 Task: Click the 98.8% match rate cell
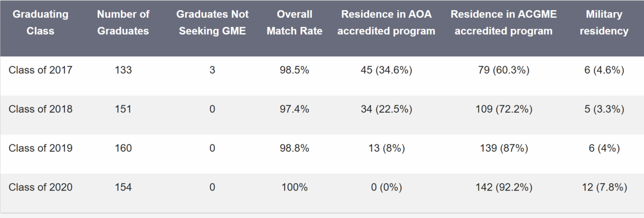(x=296, y=148)
